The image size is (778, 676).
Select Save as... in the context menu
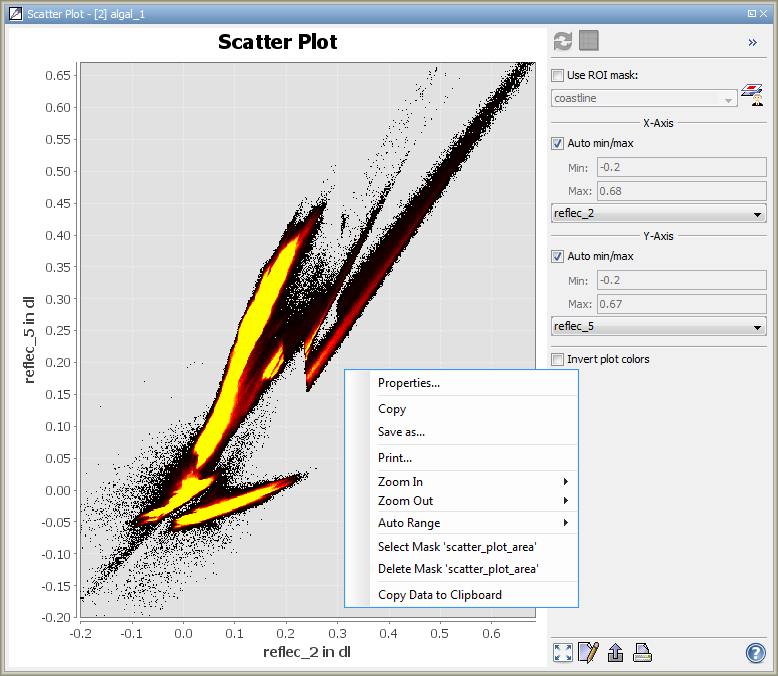(x=401, y=432)
